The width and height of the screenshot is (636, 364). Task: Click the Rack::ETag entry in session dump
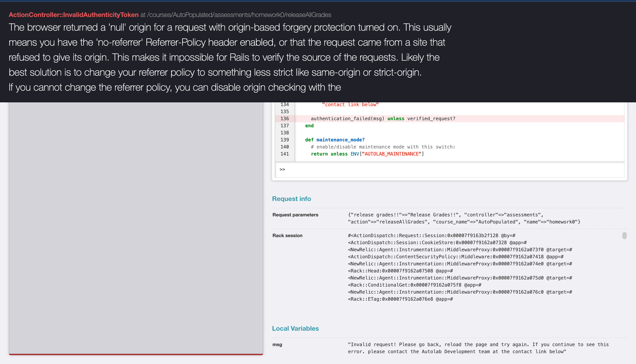point(400,299)
